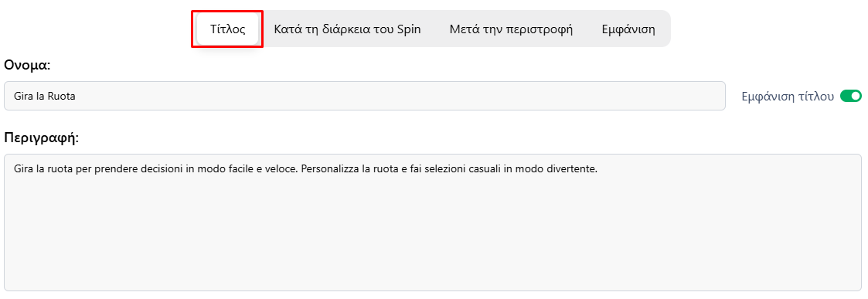Click the Περιγραφή field label
This screenshot has width=868, height=299.
coord(41,138)
